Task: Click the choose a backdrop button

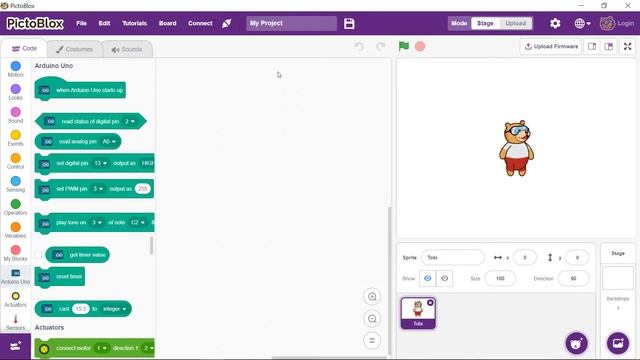Action: click(618, 343)
